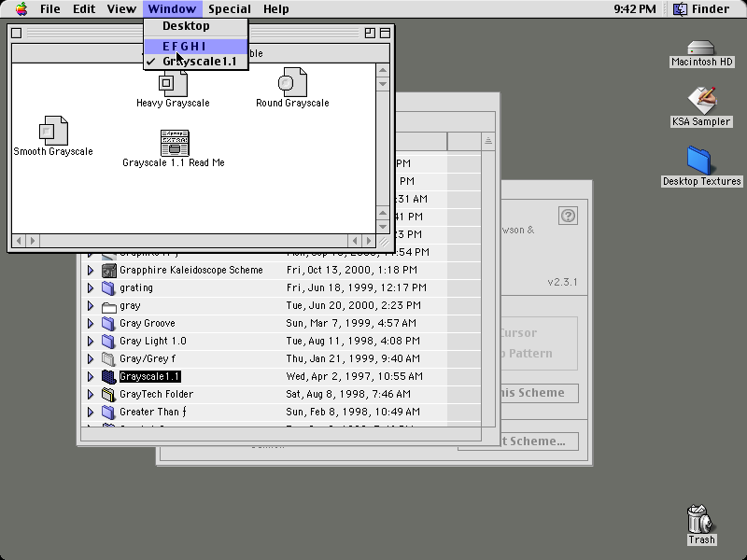Expand the Grapphire Kaleidoscope Scheme row

(x=91, y=271)
